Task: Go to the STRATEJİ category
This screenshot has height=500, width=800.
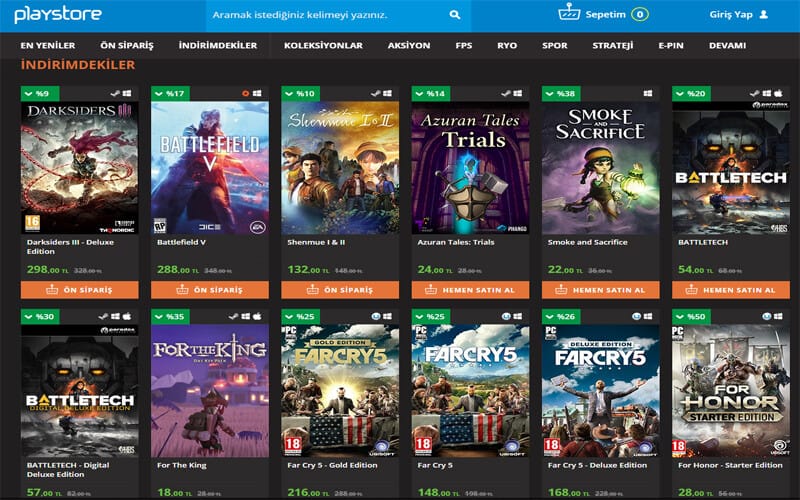Action: tap(613, 45)
